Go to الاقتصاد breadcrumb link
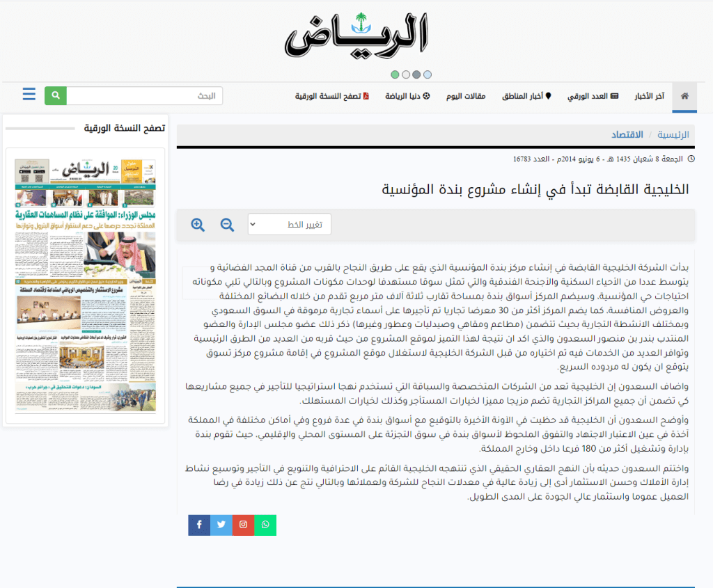This screenshot has width=713, height=588. tap(627, 134)
